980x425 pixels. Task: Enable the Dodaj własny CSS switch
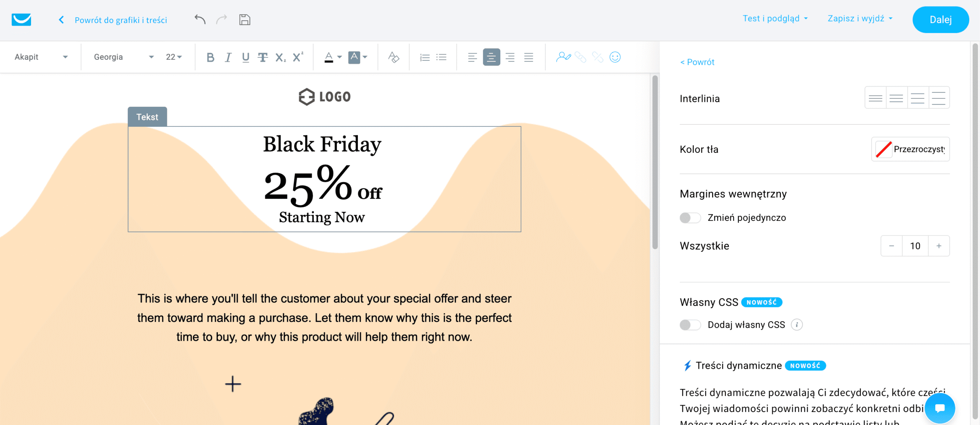tap(690, 325)
